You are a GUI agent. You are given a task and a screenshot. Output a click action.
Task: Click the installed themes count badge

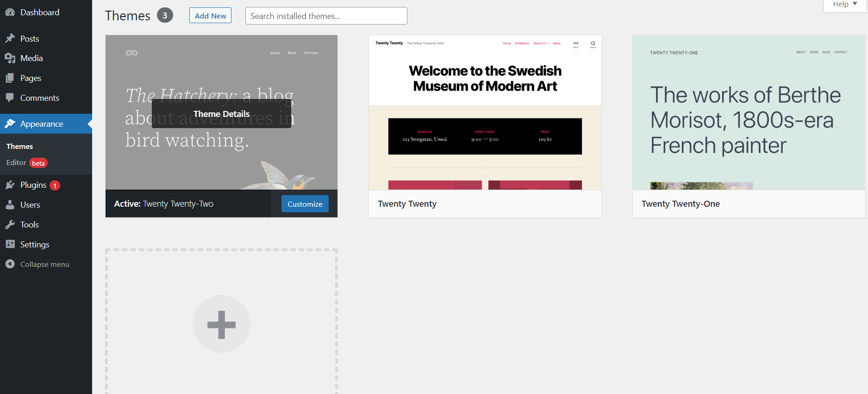click(x=165, y=15)
